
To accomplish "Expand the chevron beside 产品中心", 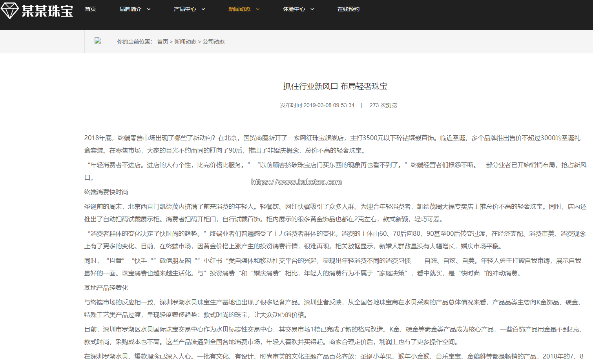I will point(203,9).
